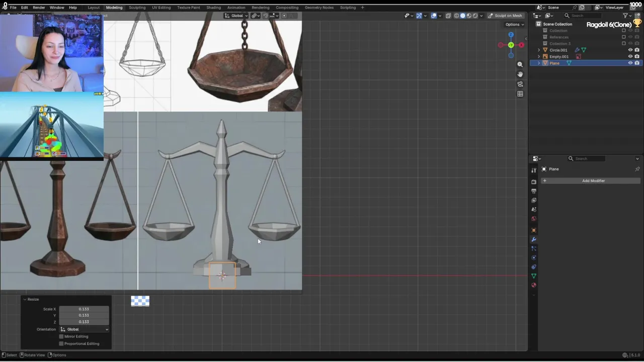Open the Particles properties tab
644x362 pixels.
coord(534,248)
